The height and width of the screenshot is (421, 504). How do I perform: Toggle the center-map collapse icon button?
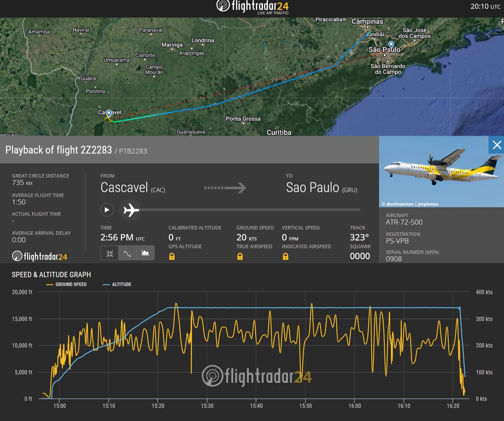[110, 253]
